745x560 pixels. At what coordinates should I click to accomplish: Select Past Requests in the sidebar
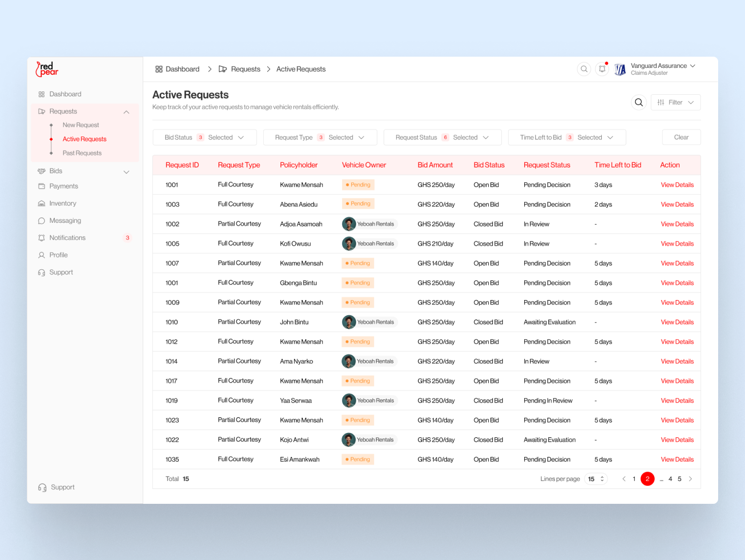[x=82, y=152]
